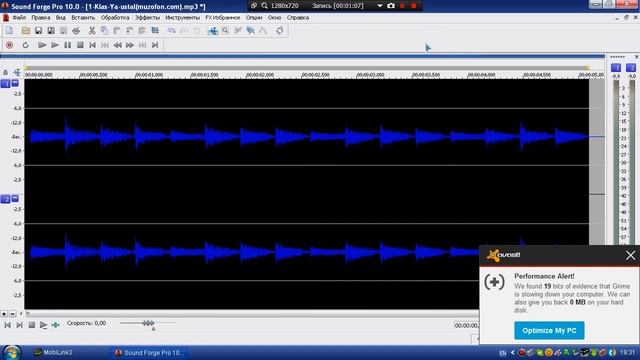
Task: Open the Опции menu
Action: (254, 18)
